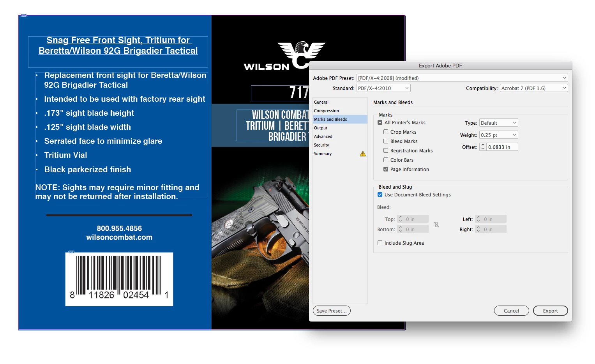The width and height of the screenshot is (595, 364).
Task: Click the Offset 0.0833 in field
Action: pyautogui.click(x=502, y=147)
